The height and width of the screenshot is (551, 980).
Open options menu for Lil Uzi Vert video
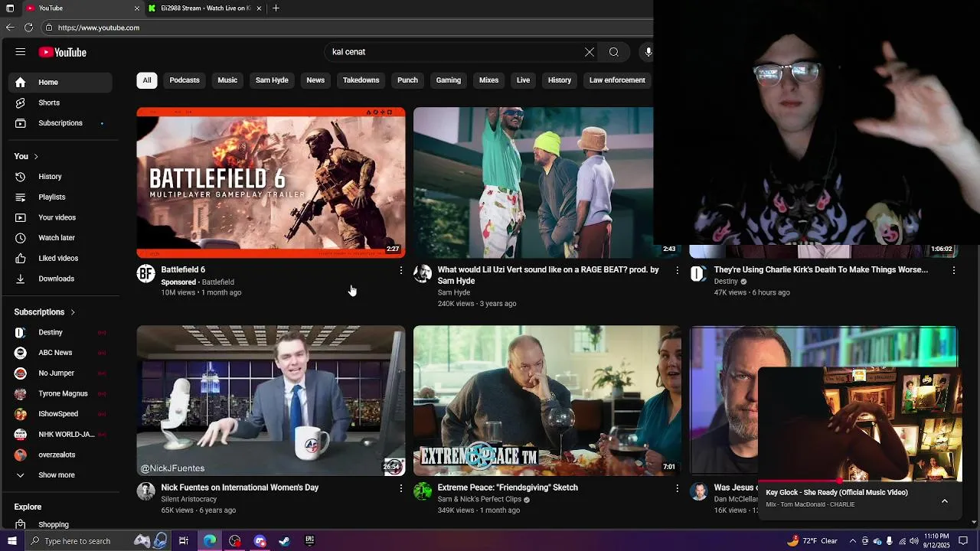coord(677,270)
